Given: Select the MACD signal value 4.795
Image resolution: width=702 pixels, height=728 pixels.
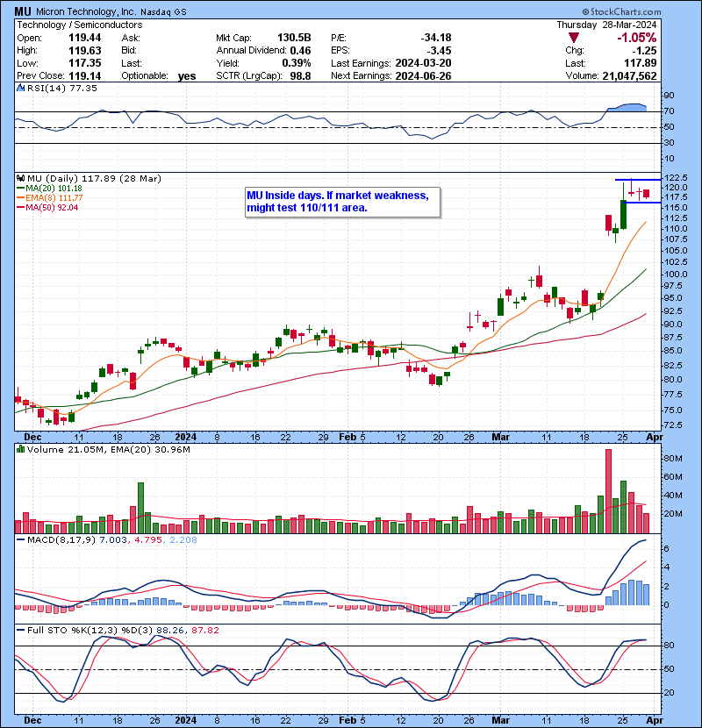Looking at the screenshot, I should tap(148, 540).
